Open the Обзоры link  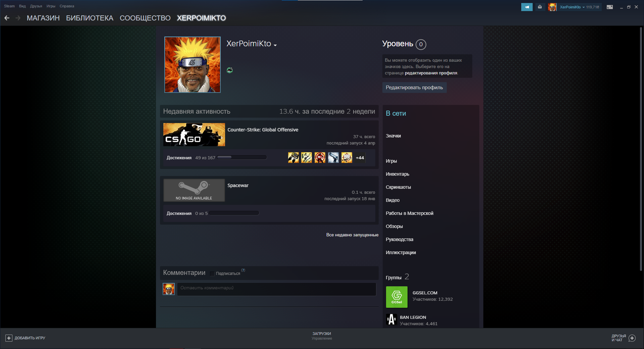click(x=394, y=226)
